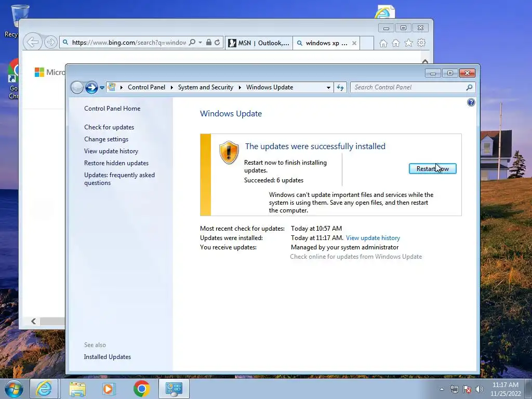Screen dimensions: 532x399
Task: Click the yellow warning shield icon
Action: [229, 152]
